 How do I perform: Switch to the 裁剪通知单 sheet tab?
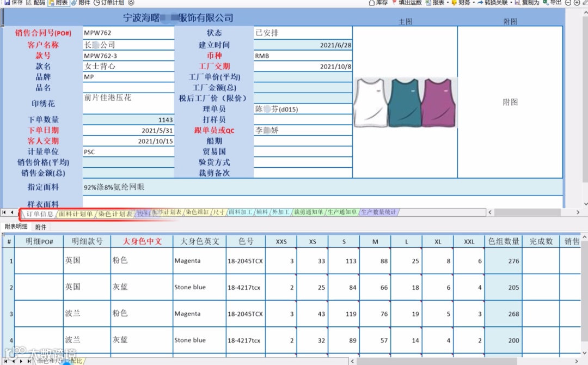point(308,212)
